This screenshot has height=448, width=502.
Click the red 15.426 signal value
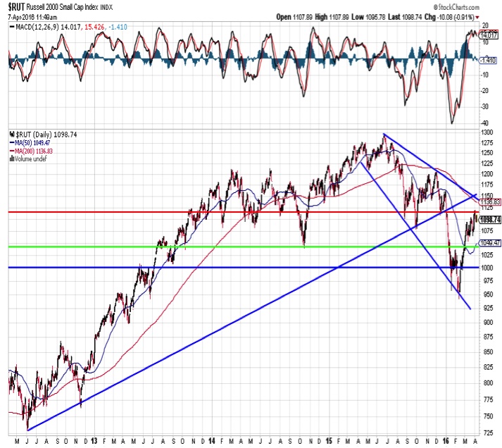[95, 27]
